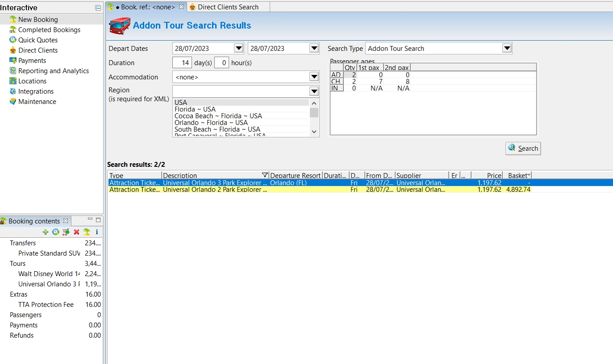This screenshot has width=613, height=364.
Task: Click the clock icon in Booking contents toolbar
Action: pyautogui.click(x=56, y=232)
